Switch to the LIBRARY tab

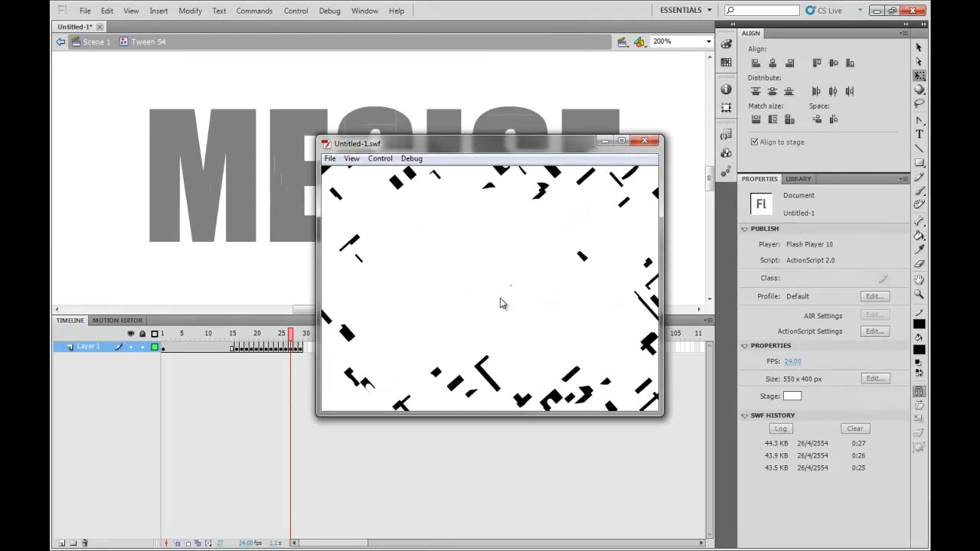click(x=798, y=179)
